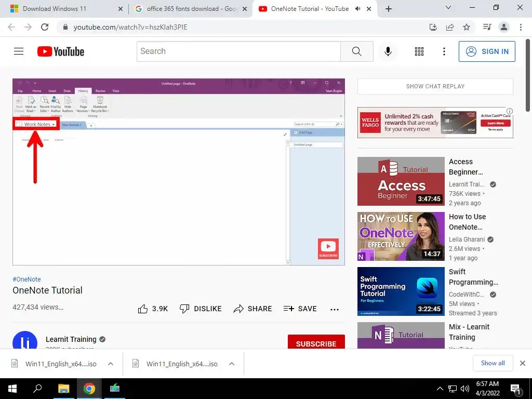532x399 pixels.
Task: Click the 427,434 views text
Action: point(37,307)
